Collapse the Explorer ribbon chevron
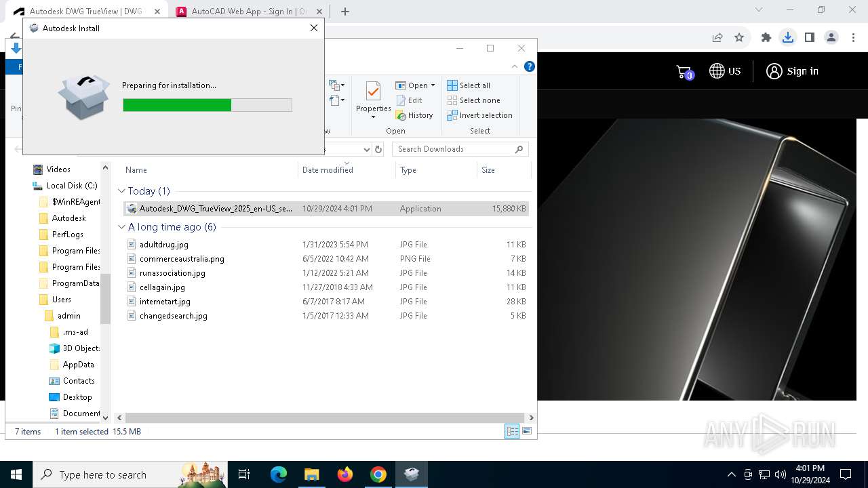868x488 pixels. [515, 66]
